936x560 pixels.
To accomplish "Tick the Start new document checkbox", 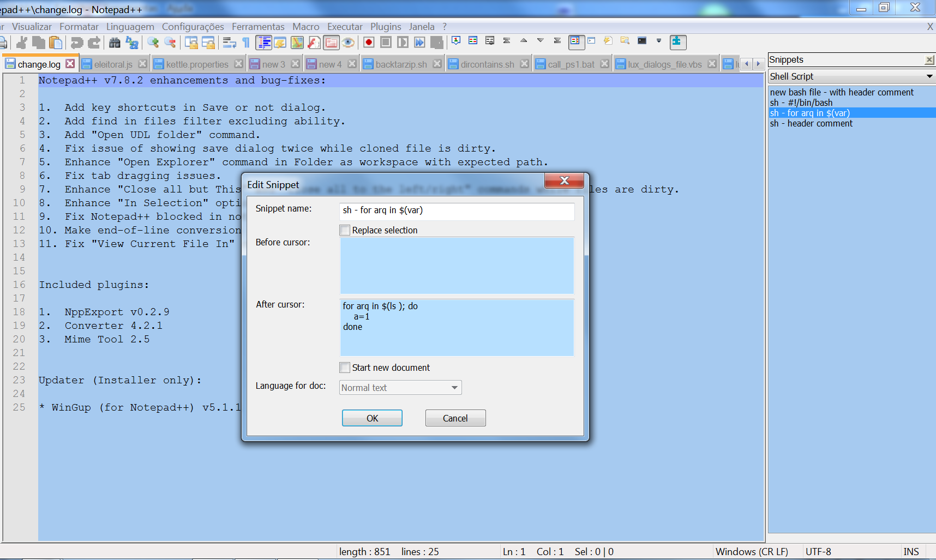I will click(345, 368).
